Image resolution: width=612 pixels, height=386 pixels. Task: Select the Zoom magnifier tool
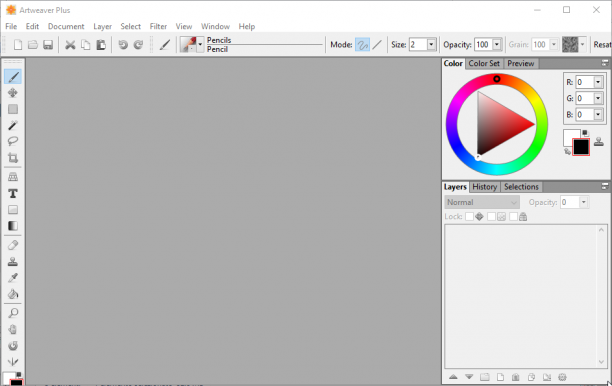click(x=13, y=313)
